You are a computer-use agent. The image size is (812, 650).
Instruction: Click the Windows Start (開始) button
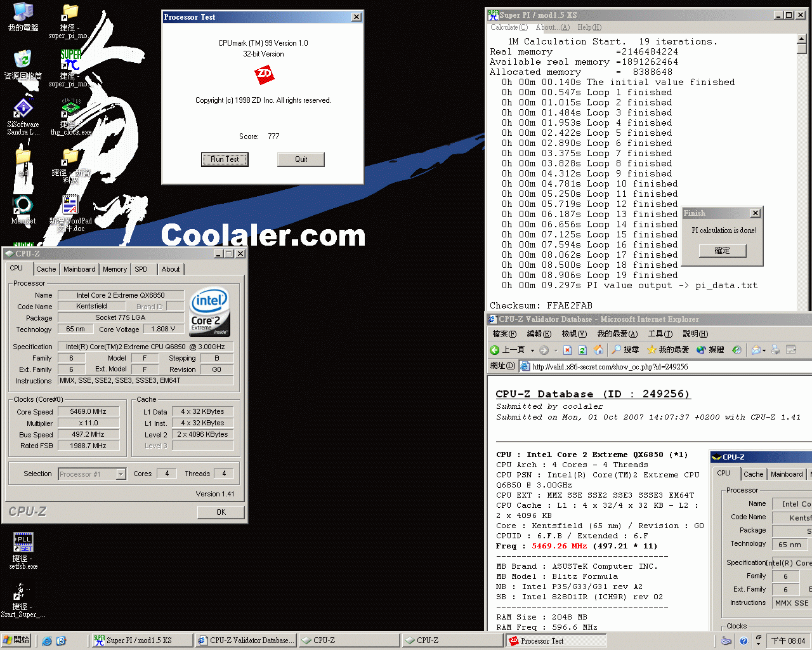click(16, 640)
